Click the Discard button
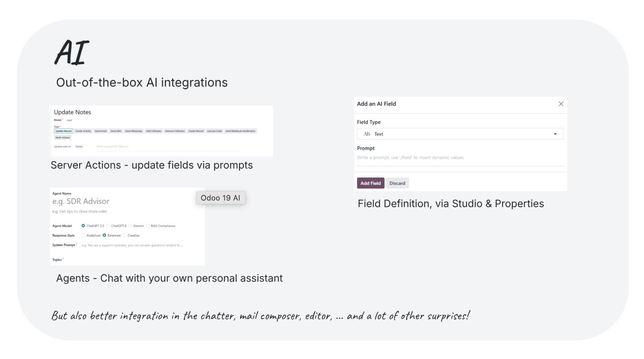The width and height of the screenshot is (644, 359). click(397, 183)
